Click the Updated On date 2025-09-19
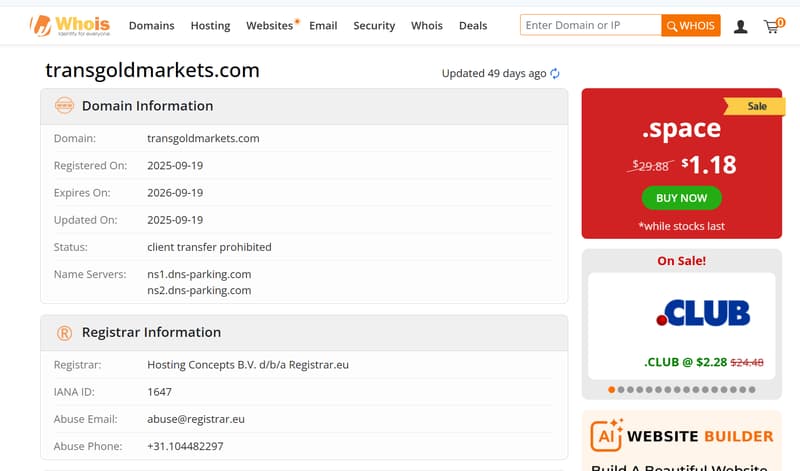 coord(175,220)
